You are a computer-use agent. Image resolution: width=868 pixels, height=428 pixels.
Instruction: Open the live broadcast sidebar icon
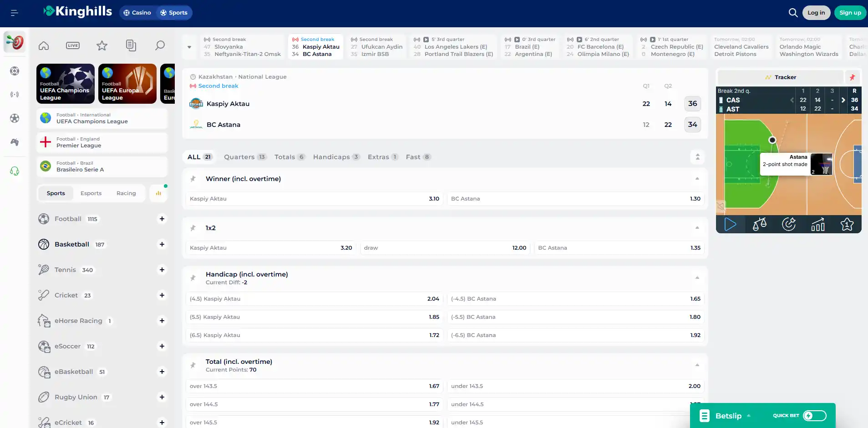point(15,95)
